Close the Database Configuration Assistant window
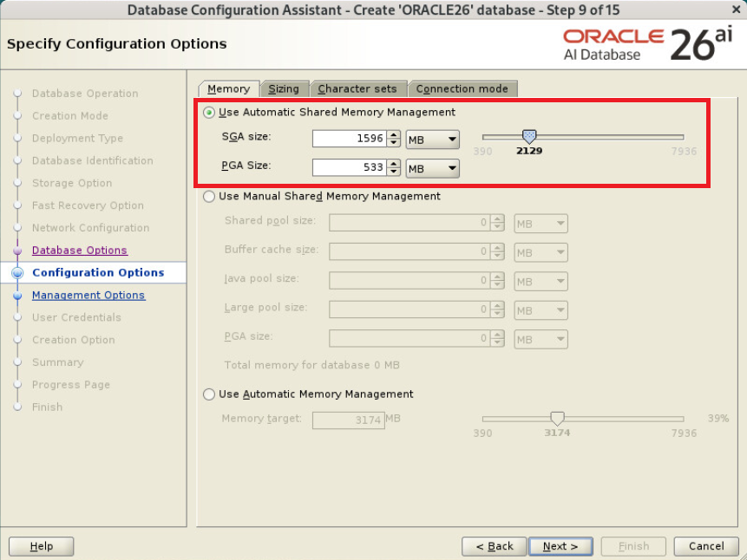This screenshot has width=747, height=560. (736, 9)
